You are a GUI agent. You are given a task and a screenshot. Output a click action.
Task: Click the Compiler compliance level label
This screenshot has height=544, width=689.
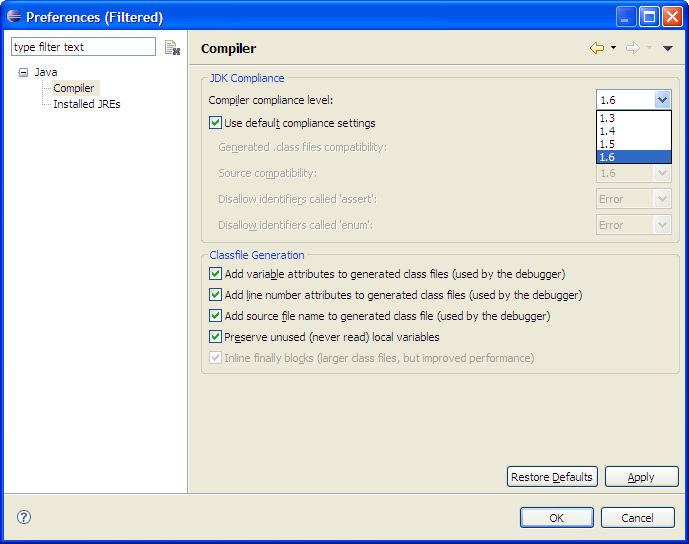(x=271, y=100)
